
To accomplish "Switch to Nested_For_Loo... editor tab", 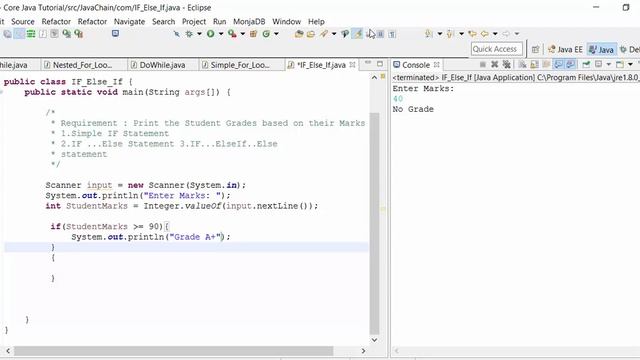I will 82,65.
